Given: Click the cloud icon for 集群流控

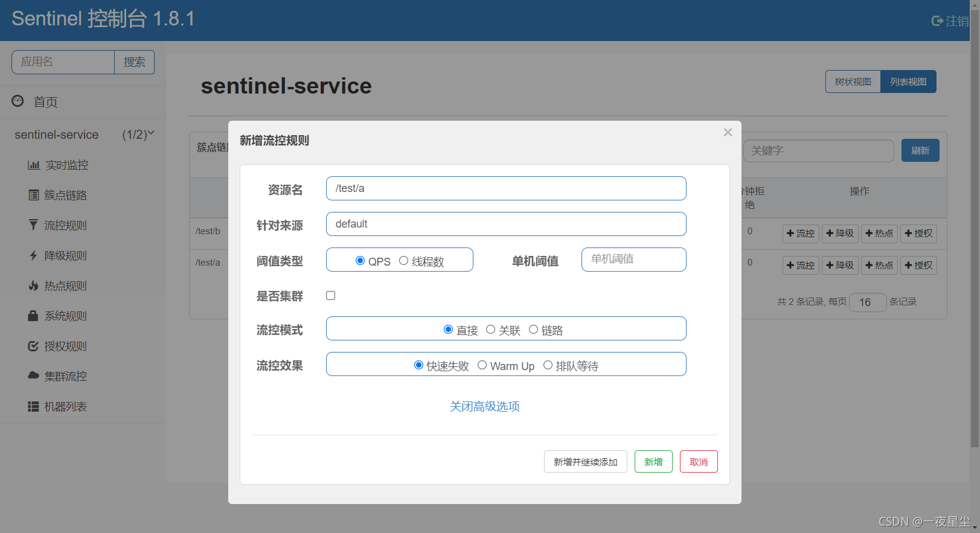Looking at the screenshot, I should point(33,375).
